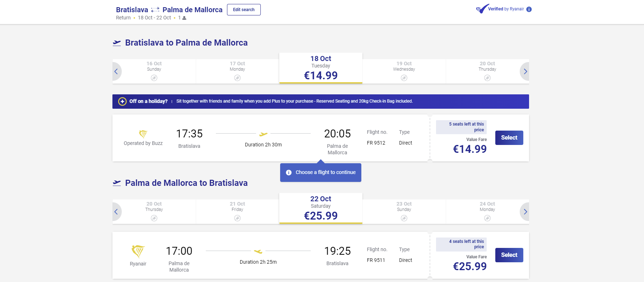The height and width of the screenshot is (282, 644).
Task: Click the outbound departure plane icon heading
Action: click(x=117, y=43)
